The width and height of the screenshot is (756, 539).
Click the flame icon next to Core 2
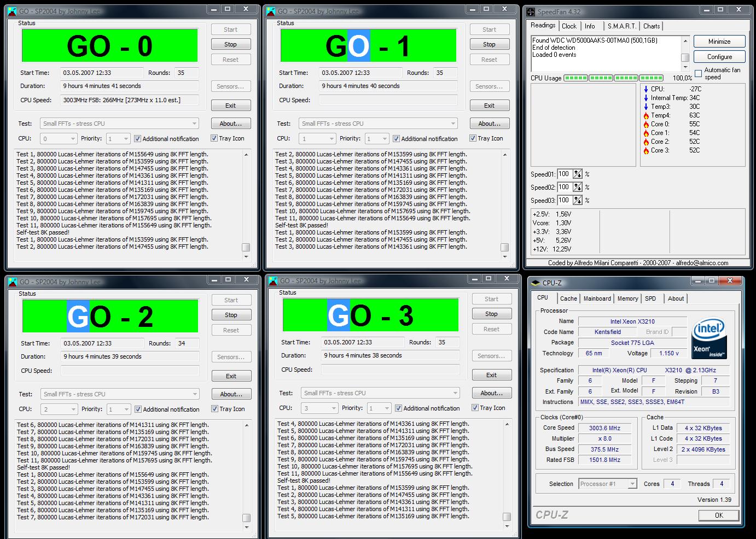646,142
